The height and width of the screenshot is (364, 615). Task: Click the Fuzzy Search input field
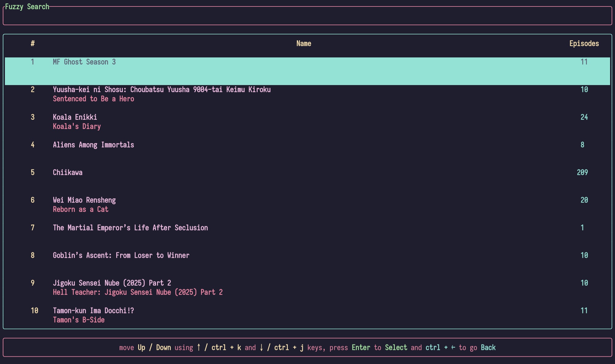[x=307, y=16]
